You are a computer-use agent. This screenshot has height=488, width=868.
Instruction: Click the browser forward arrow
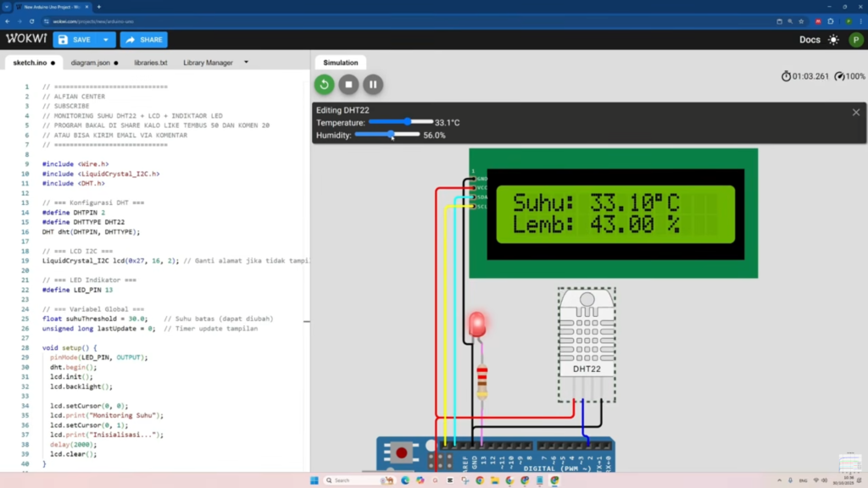tap(19, 21)
